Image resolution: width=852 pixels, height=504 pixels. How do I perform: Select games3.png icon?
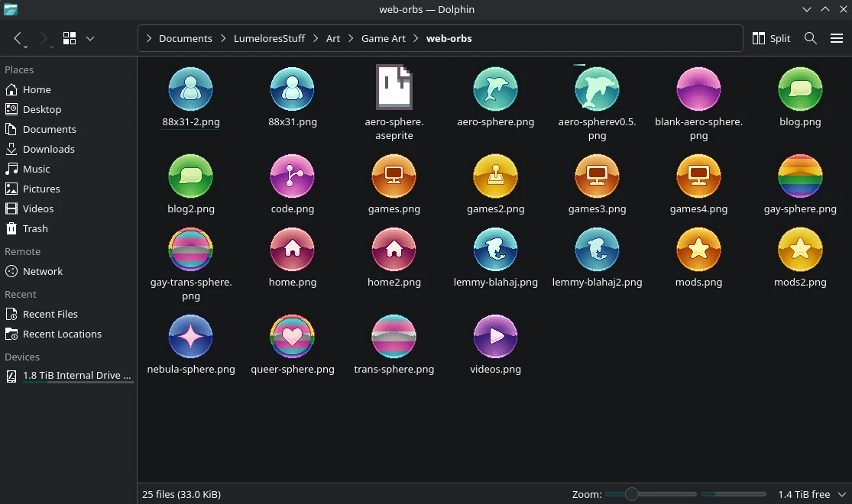coord(597,176)
